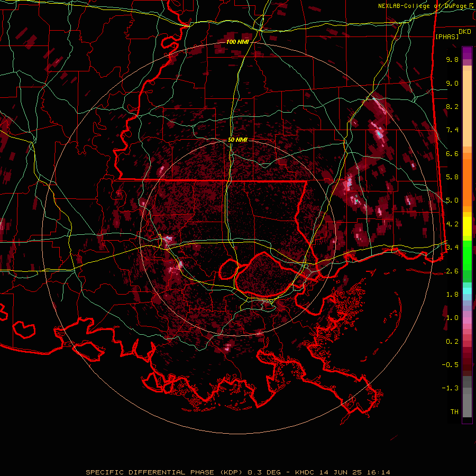Click the -1.3 scale value
Viewport: 476px width, 476px height.
click(x=450, y=388)
